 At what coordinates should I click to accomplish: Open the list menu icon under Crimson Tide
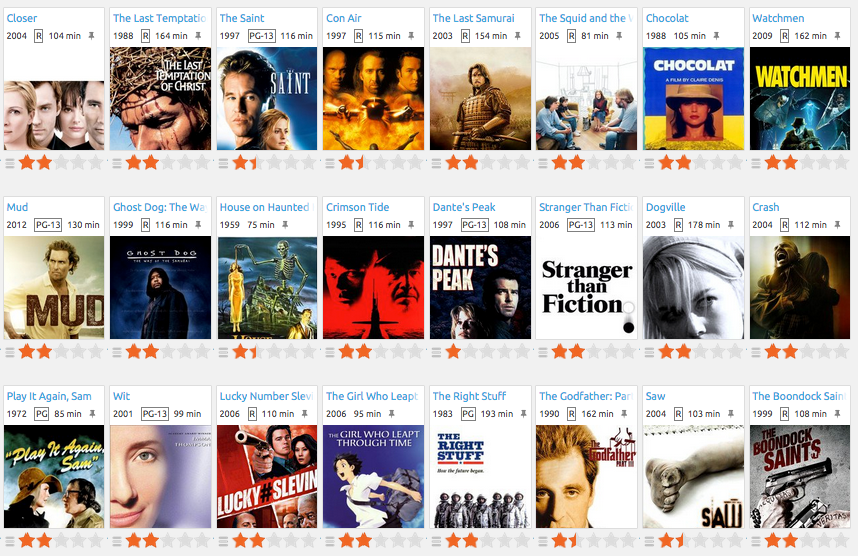[329, 352]
